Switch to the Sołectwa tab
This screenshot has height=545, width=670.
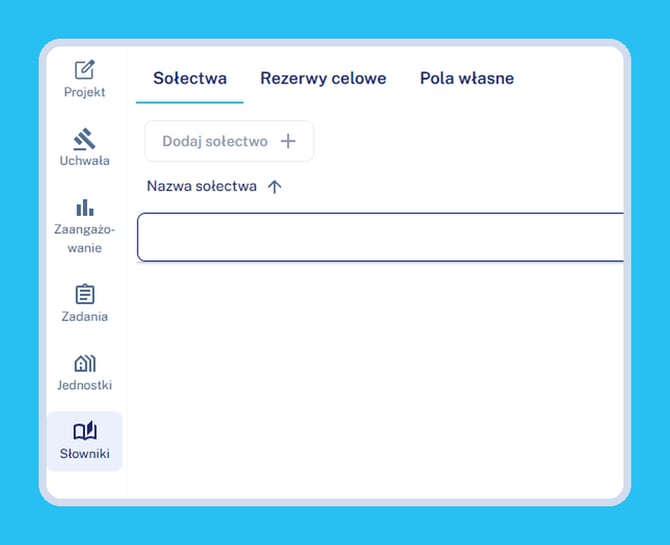pos(190,78)
